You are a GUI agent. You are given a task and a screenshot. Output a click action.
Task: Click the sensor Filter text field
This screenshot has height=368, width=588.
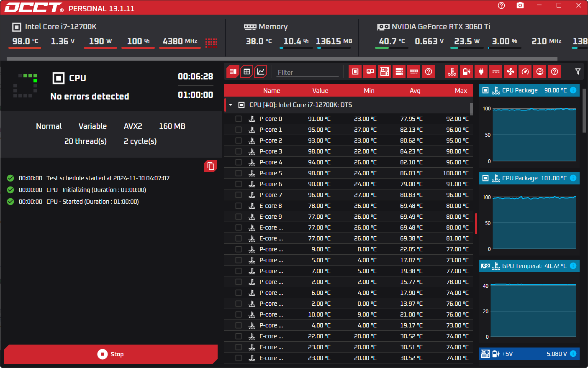308,72
